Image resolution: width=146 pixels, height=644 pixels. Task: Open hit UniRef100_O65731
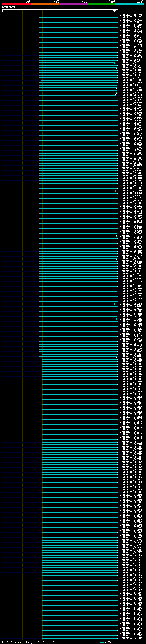(x=131, y=27)
